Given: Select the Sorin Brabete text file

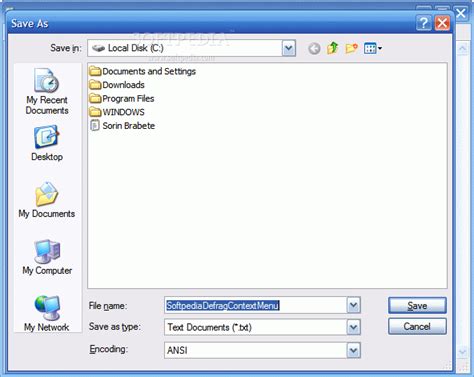Looking at the screenshot, I should 122,126.
